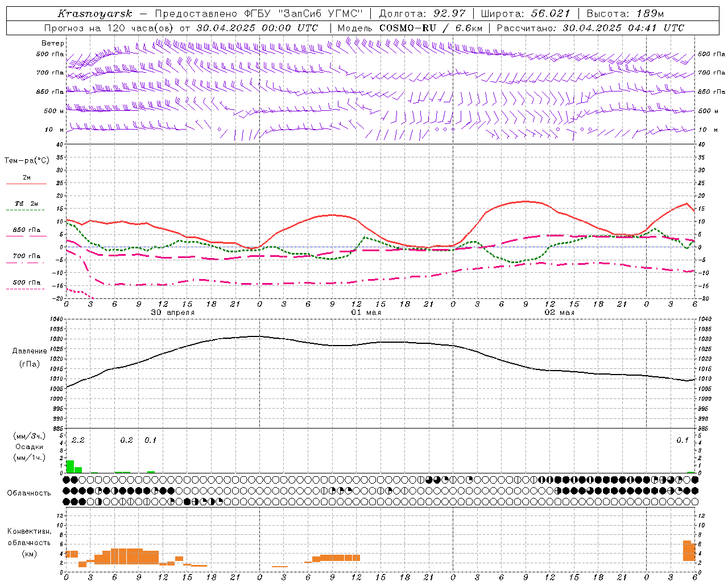
Task: Click the '2.2' precipitation amount
Action: pyautogui.click(x=78, y=440)
